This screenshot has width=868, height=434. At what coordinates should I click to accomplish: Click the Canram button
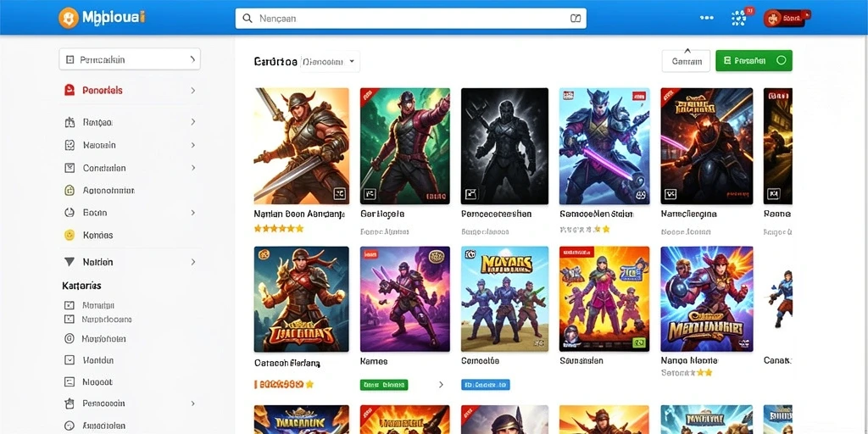pos(686,61)
